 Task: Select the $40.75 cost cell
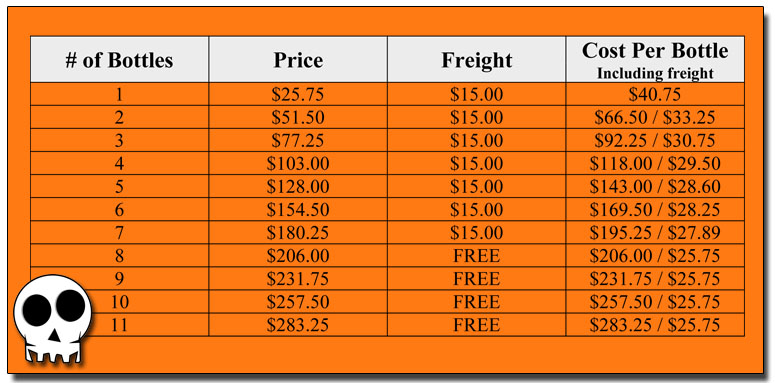[655, 94]
